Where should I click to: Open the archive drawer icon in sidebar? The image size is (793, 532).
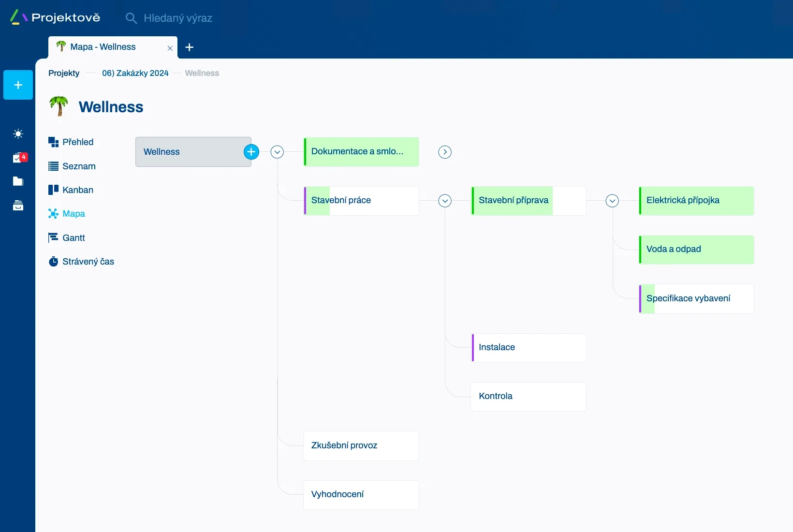tap(18, 206)
